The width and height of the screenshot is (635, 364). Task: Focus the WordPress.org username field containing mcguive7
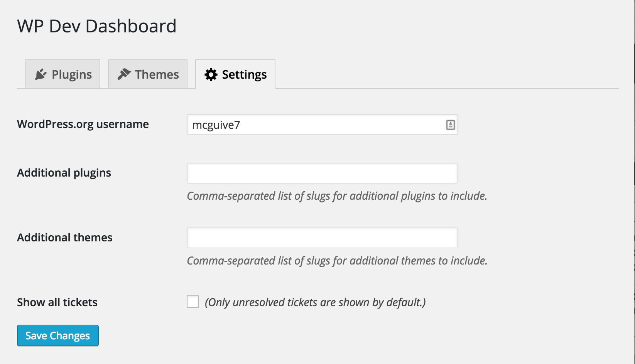tap(323, 125)
